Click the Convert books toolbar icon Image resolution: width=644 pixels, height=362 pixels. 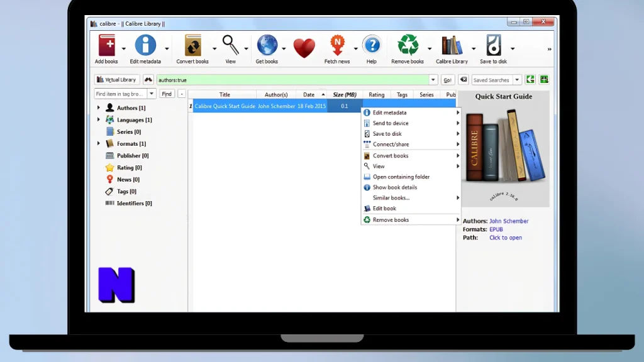(192, 45)
